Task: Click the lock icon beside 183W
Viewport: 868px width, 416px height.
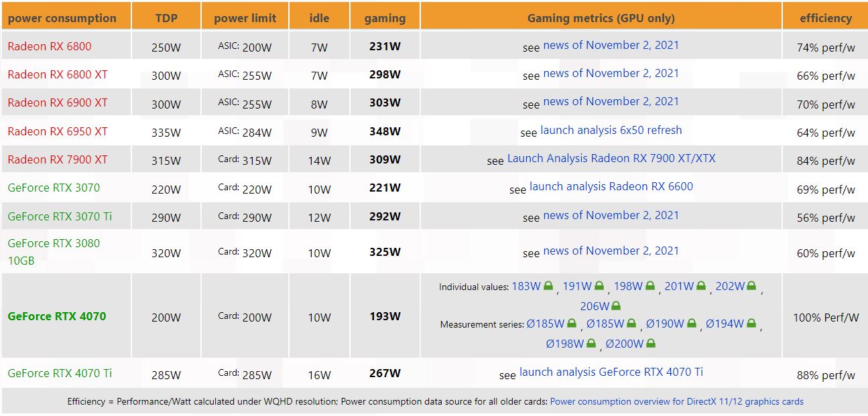Action: pyautogui.click(x=548, y=286)
